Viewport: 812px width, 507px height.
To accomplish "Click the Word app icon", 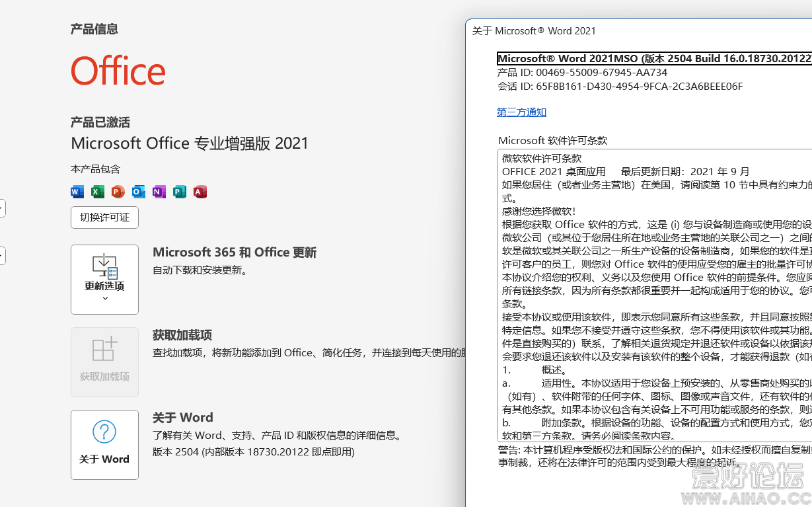I will 77,192.
